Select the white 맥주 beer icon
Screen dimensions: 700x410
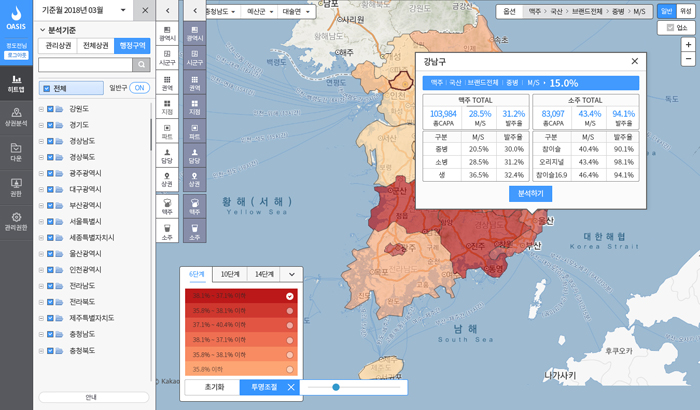click(x=168, y=206)
